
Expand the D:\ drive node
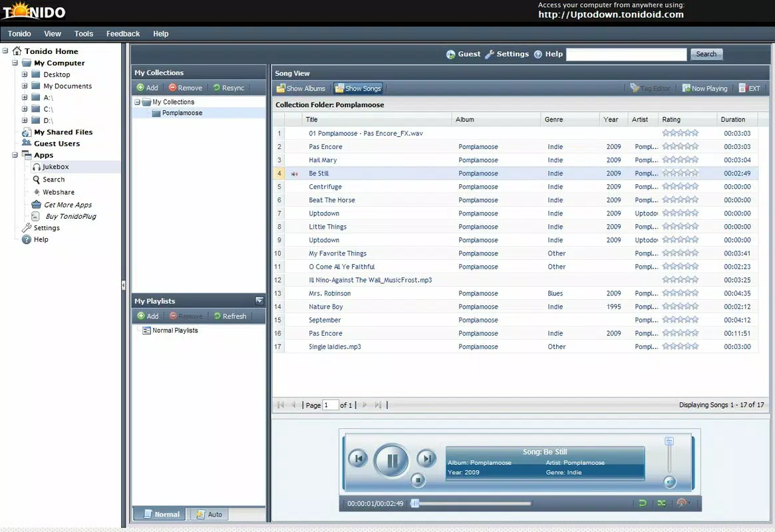[25, 120]
